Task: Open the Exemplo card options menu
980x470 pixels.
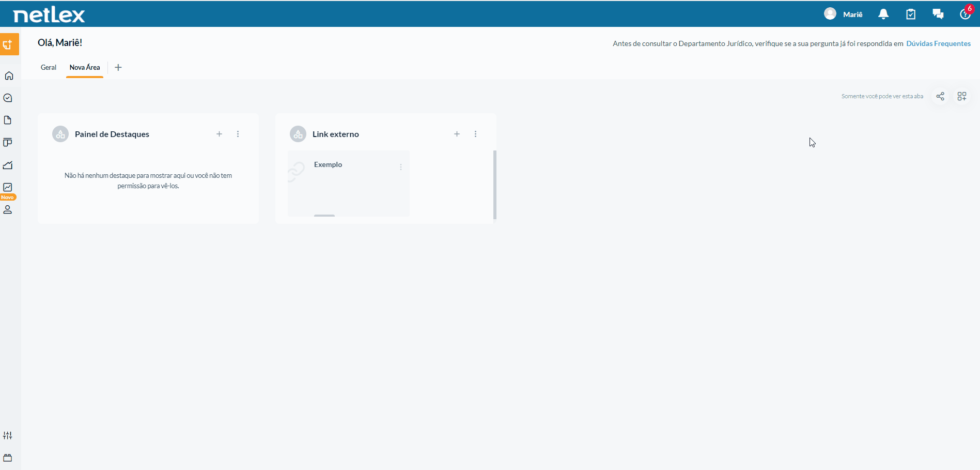Action: (401, 167)
